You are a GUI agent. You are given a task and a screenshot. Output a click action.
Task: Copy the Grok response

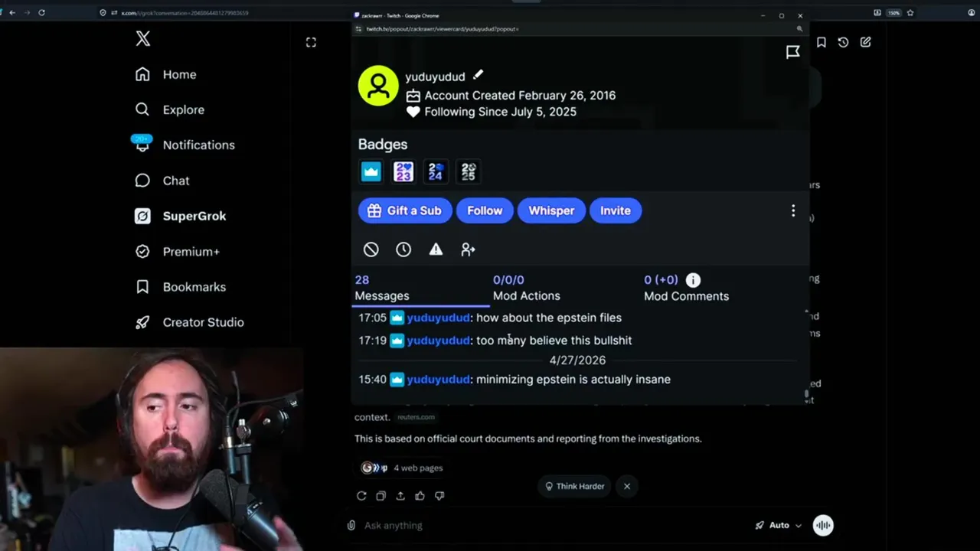[x=381, y=496]
